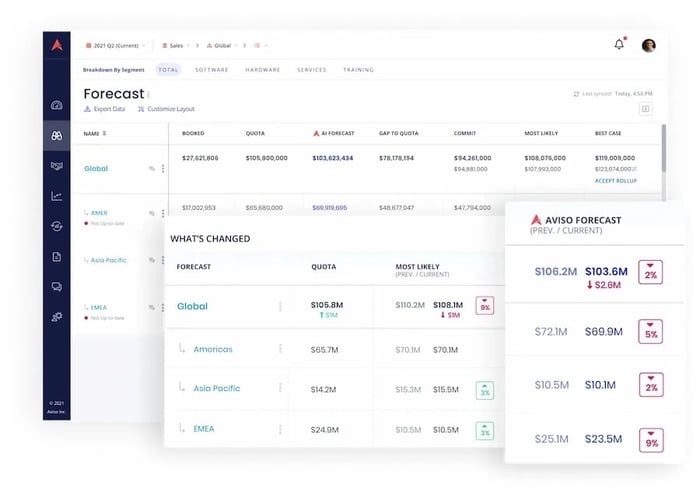Click Export Data
700x493 pixels.
coord(105,109)
